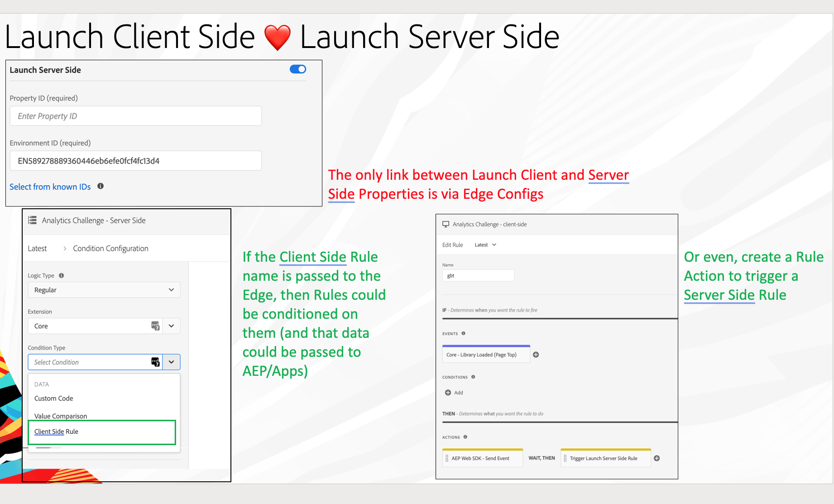The image size is (834, 504).
Task: Click drag handle on Trigger Launch Server Side Rule
Action: coord(565,458)
